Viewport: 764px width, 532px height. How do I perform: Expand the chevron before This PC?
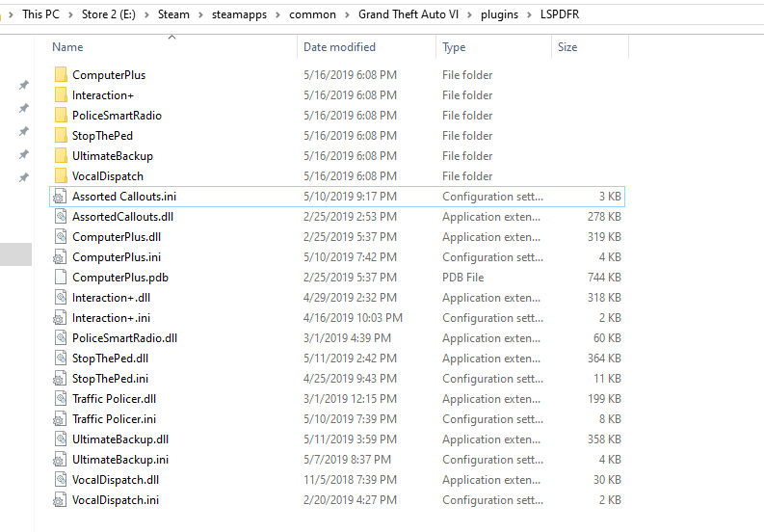point(11,14)
